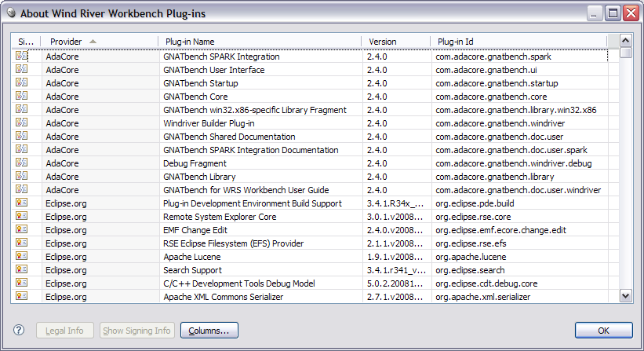Open the Columns... dialog
The width and height of the screenshot is (644, 351).
click(209, 331)
